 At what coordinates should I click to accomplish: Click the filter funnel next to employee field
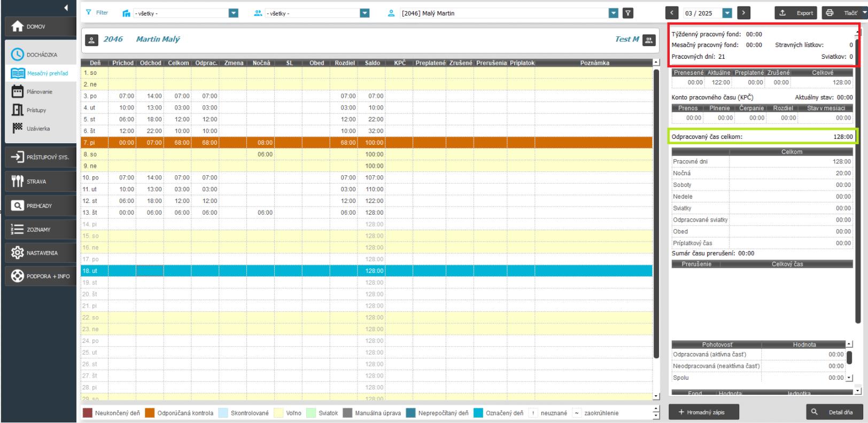point(628,13)
